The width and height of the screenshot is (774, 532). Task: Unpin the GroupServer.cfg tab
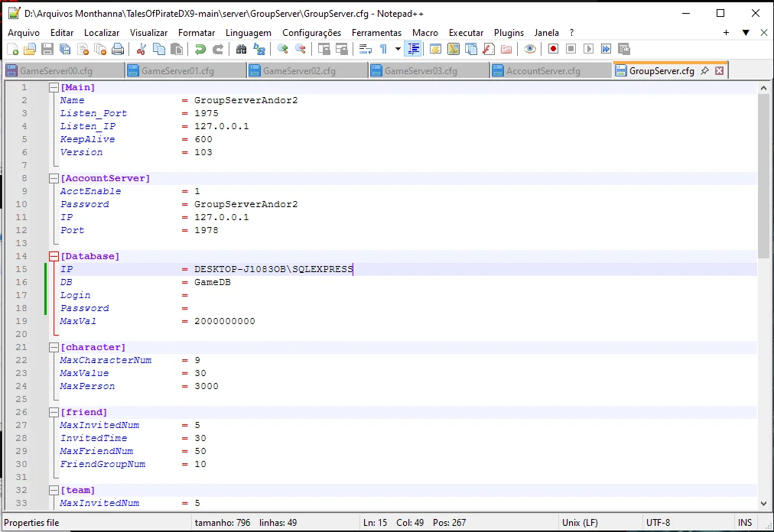[x=703, y=70]
